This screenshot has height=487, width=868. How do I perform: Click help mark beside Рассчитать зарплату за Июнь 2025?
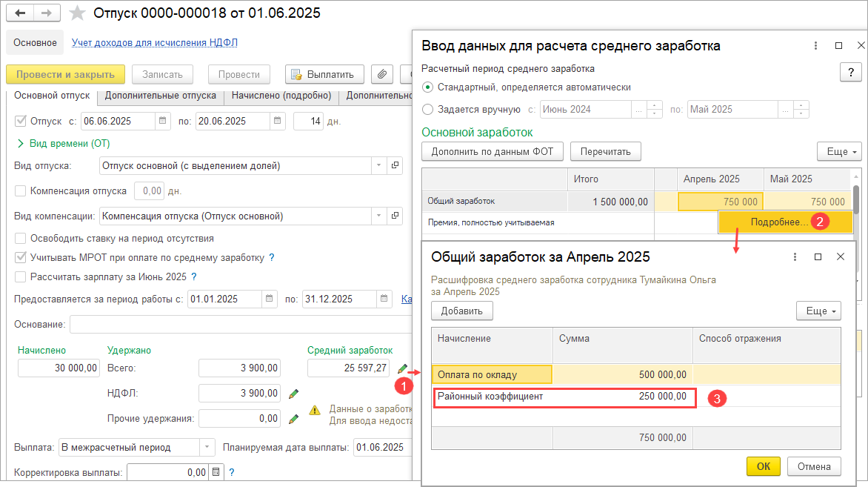194,276
